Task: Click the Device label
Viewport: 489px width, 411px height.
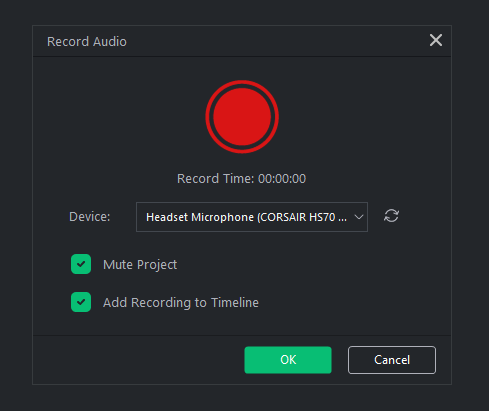Action: tap(89, 217)
